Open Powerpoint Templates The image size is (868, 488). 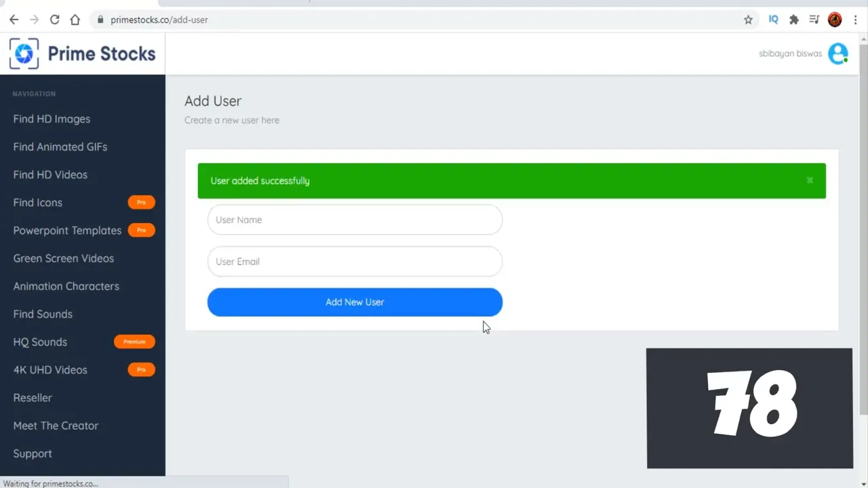click(67, 230)
